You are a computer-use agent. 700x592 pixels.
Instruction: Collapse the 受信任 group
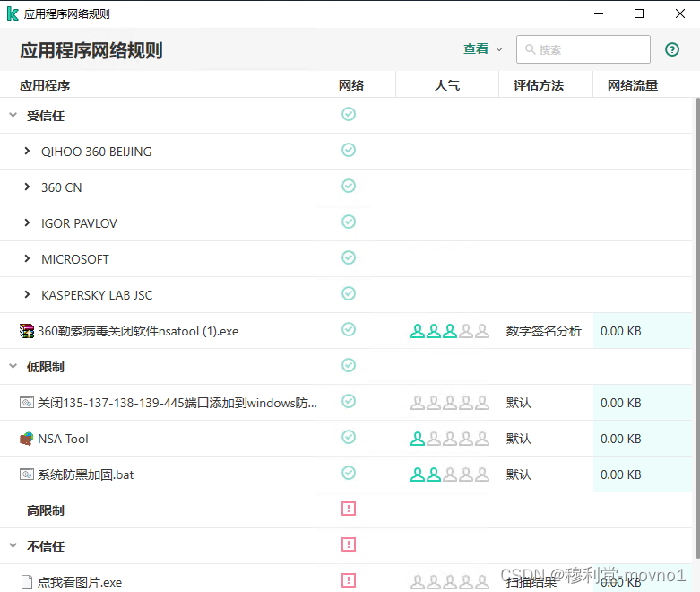click(13, 116)
